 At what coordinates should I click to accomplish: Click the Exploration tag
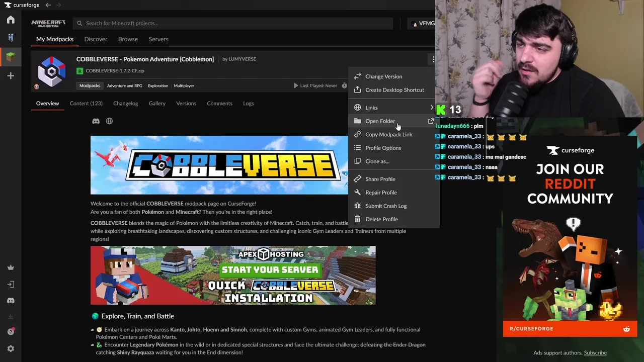point(158,86)
